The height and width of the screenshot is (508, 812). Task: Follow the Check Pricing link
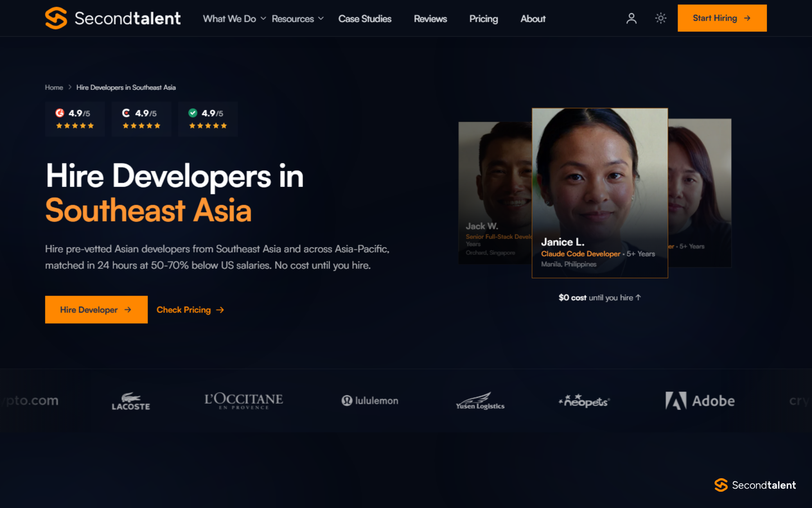[x=190, y=310]
